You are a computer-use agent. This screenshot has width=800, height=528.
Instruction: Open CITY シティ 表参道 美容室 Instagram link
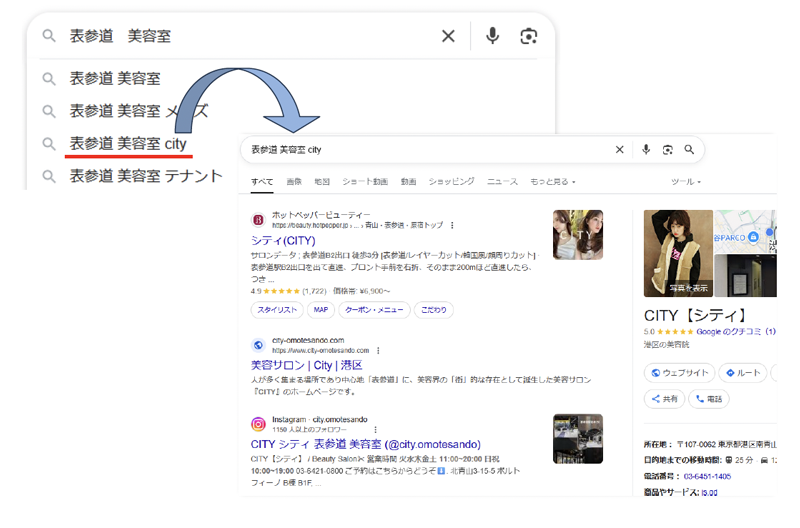click(x=365, y=444)
